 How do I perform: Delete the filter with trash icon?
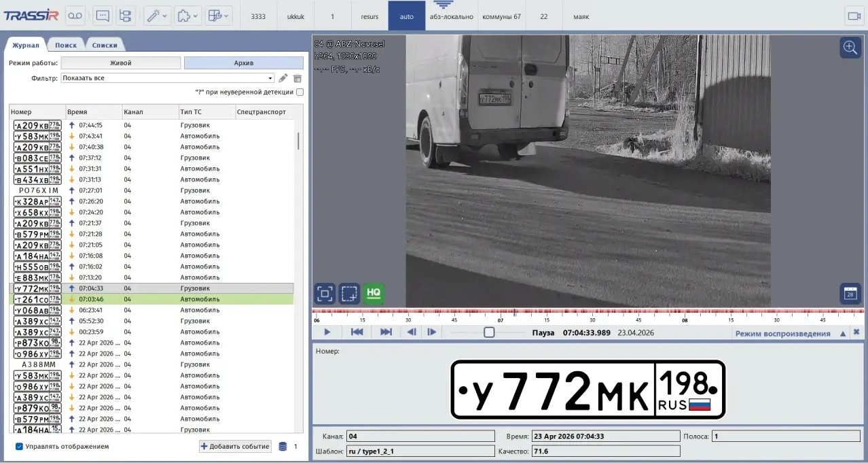[x=297, y=78]
